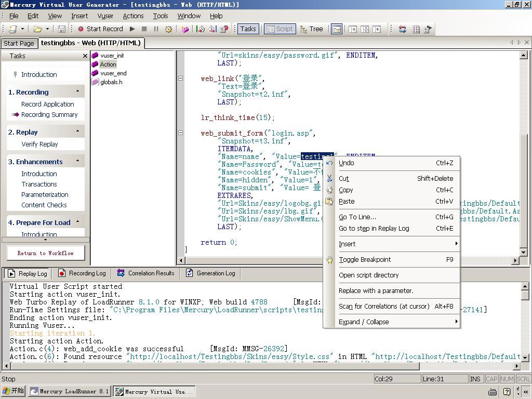Click the last toolbar icon on the right
This screenshot has height=399, width=532.
(428, 29)
